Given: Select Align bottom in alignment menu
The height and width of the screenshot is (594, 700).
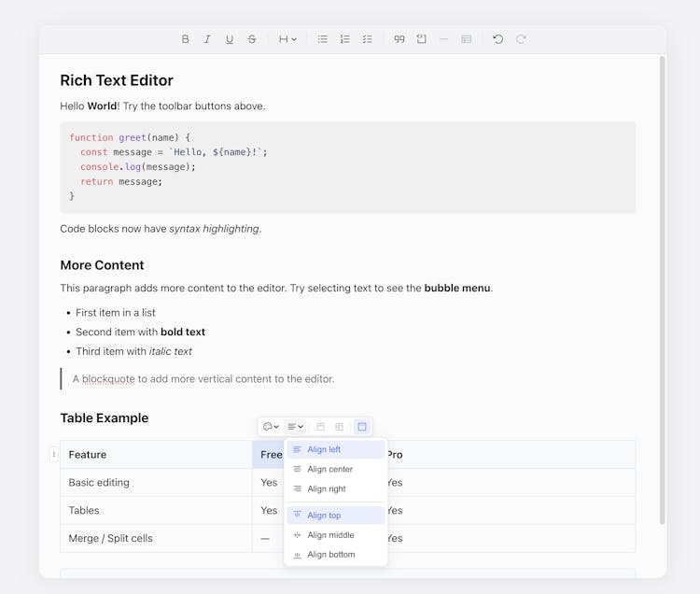Looking at the screenshot, I should (x=330, y=555).
